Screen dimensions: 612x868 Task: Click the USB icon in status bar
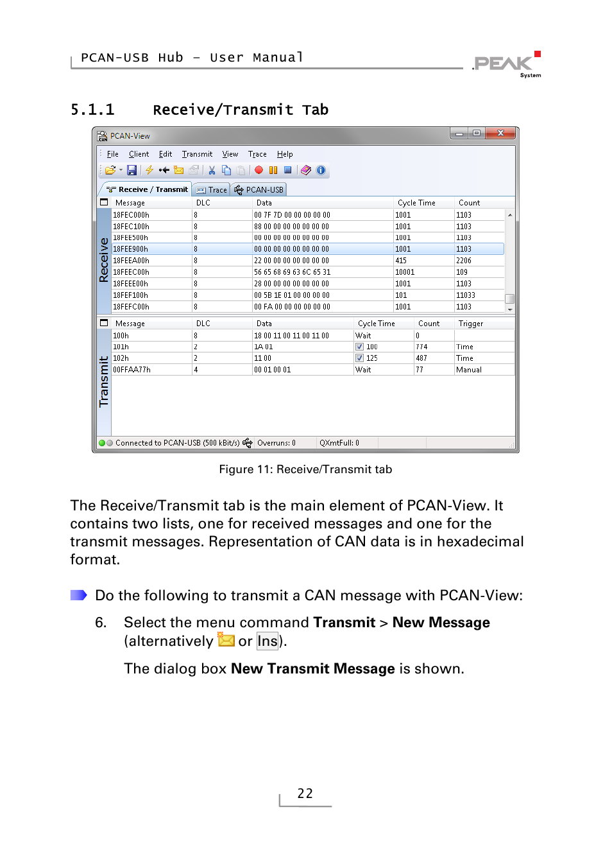(x=248, y=443)
